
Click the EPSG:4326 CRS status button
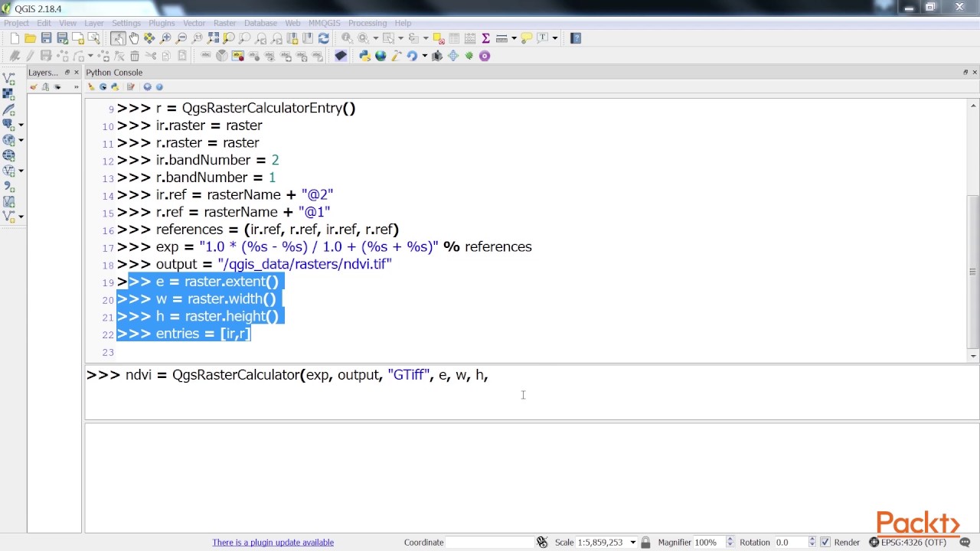(908, 543)
